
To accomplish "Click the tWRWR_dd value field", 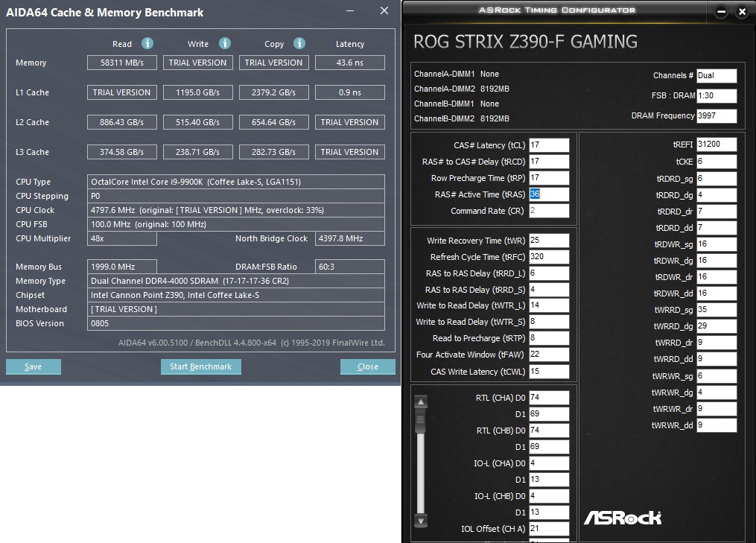I will coord(717,425).
